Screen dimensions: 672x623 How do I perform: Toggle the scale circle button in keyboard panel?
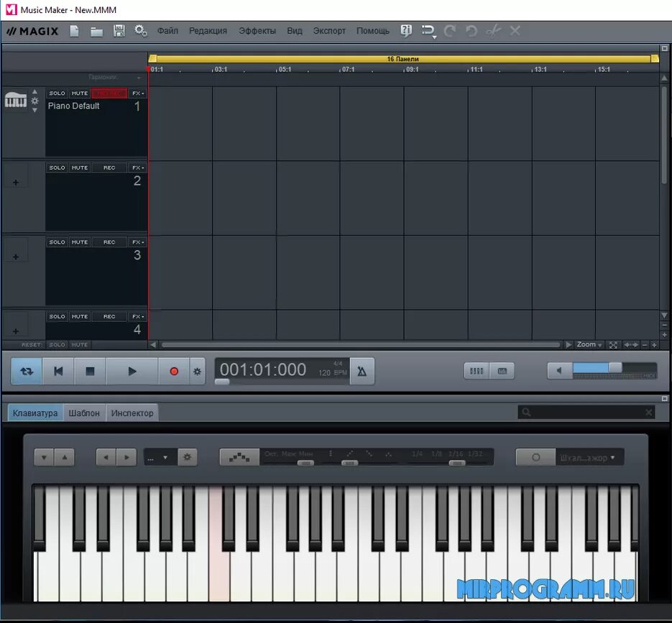535,457
